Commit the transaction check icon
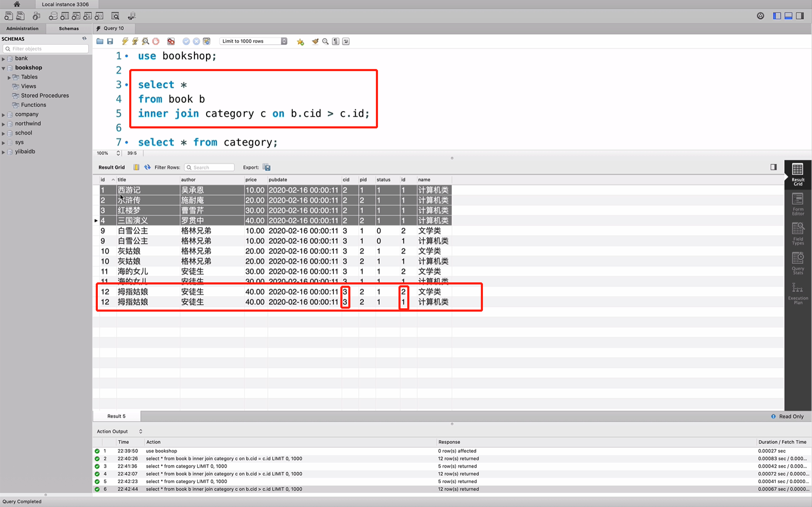Screen dimensions: 812x507 pos(186,41)
